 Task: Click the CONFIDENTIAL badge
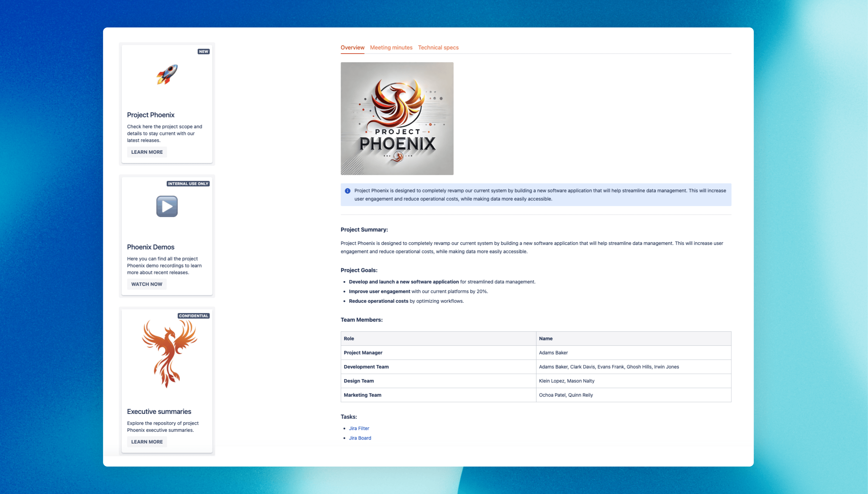[193, 316]
